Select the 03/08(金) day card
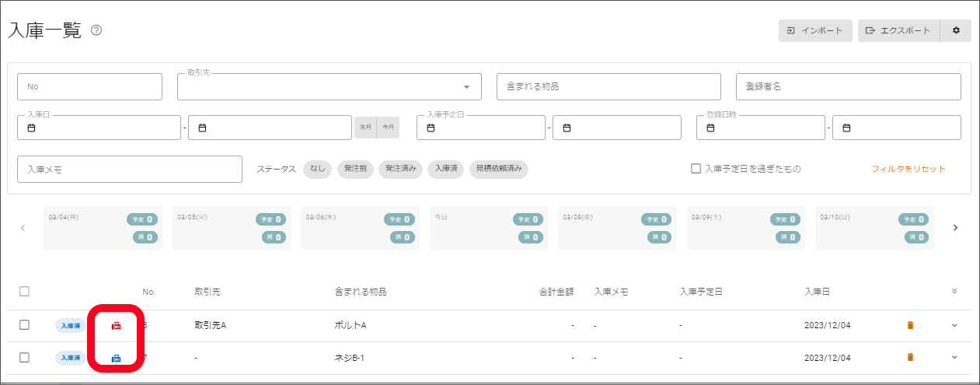The height and width of the screenshot is (385, 980). pyautogui.click(x=618, y=228)
